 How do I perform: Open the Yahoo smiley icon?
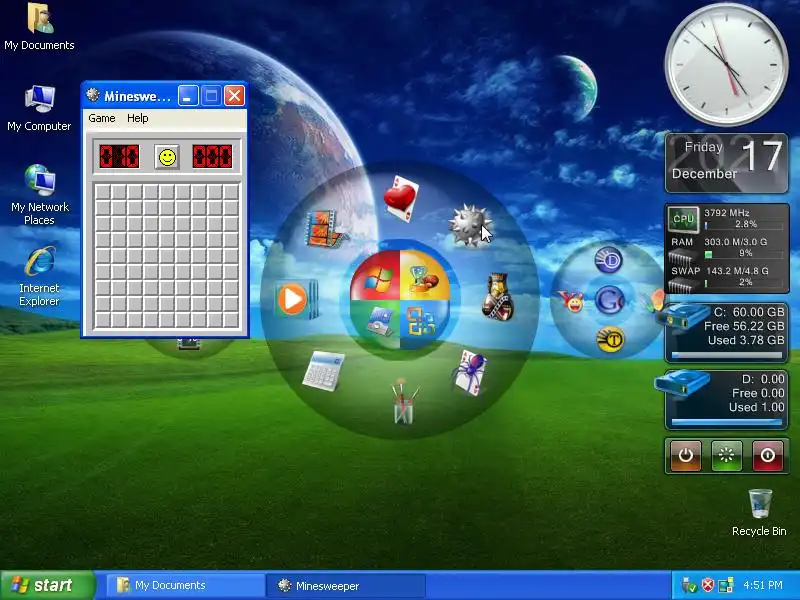(572, 301)
